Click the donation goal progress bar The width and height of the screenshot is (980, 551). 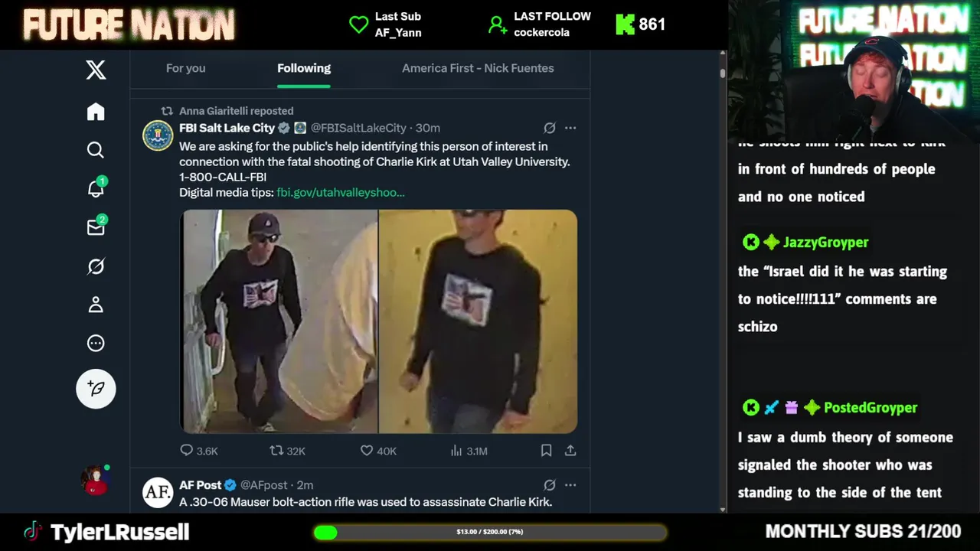point(490,532)
